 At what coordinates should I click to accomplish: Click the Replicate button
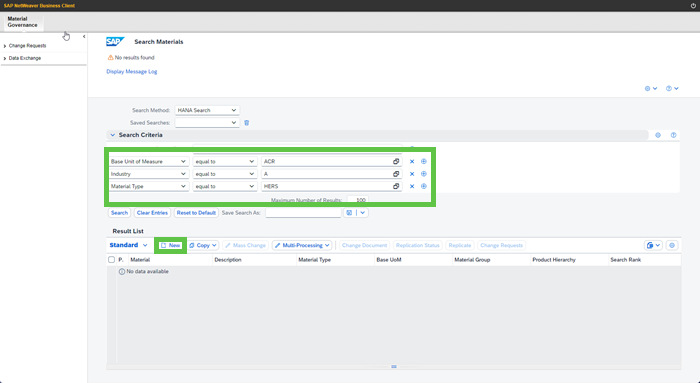[460, 245]
